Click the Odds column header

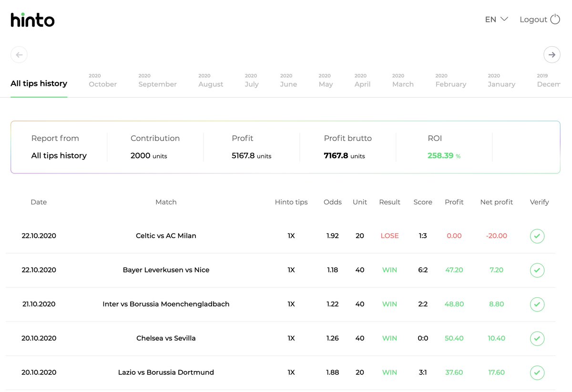[333, 202]
